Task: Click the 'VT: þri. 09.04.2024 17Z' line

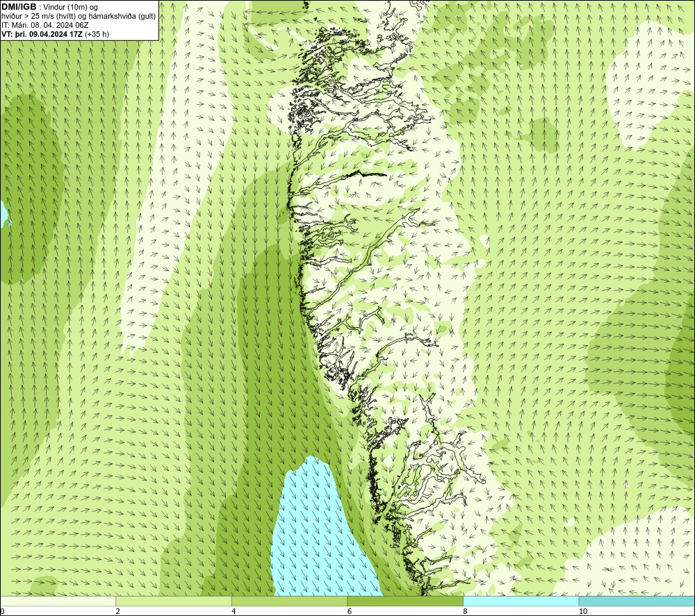Action: 42,34
